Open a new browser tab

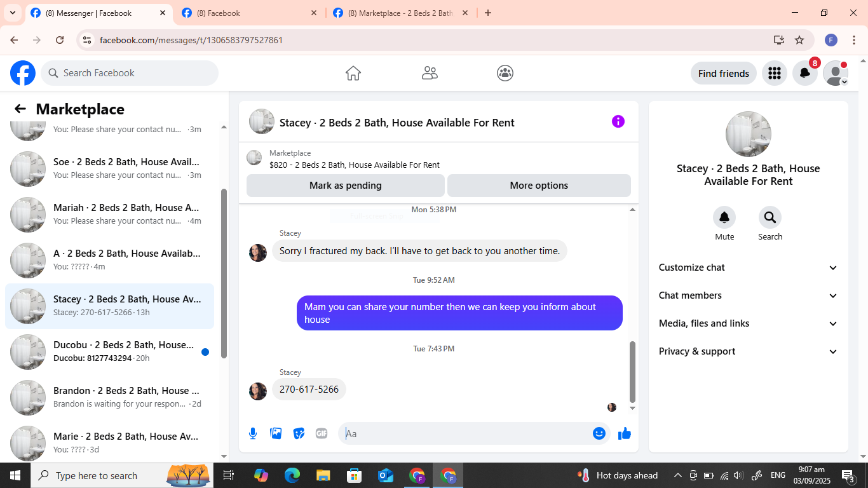pyautogui.click(x=488, y=13)
